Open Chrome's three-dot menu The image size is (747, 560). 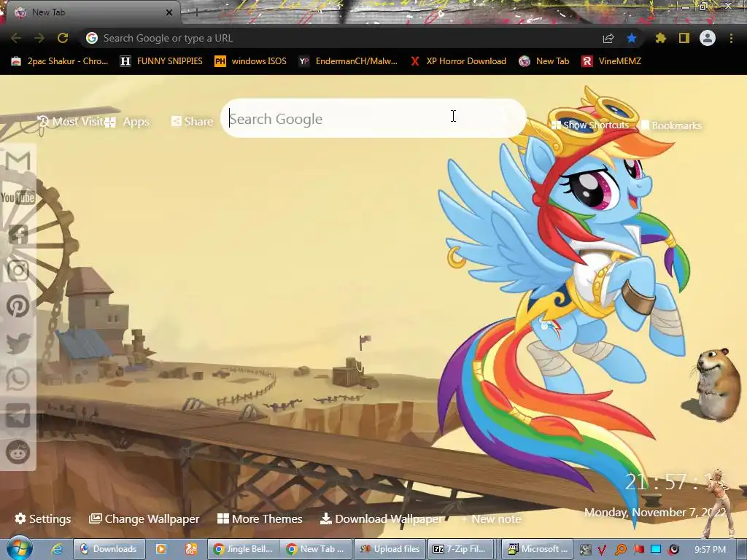[731, 38]
